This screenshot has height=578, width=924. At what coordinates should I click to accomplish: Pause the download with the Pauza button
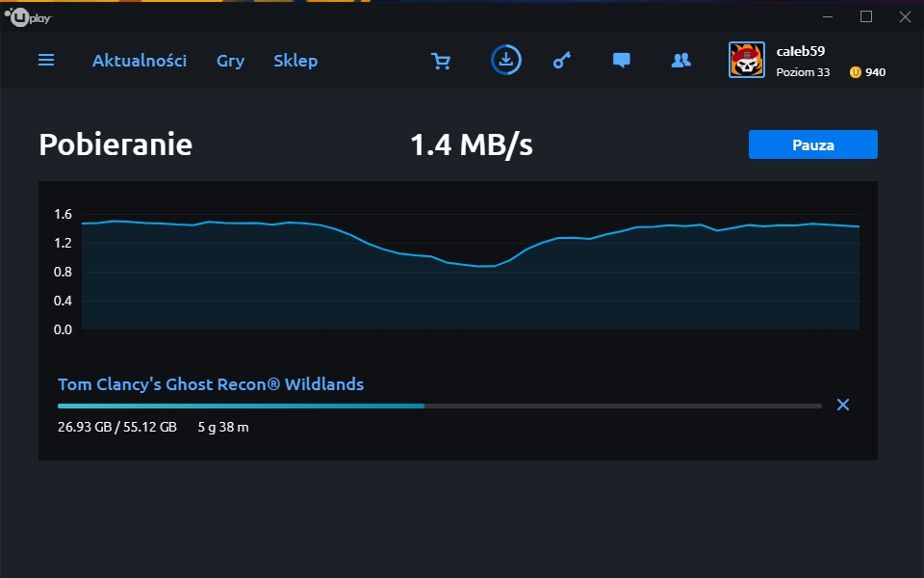click(813, 144)
